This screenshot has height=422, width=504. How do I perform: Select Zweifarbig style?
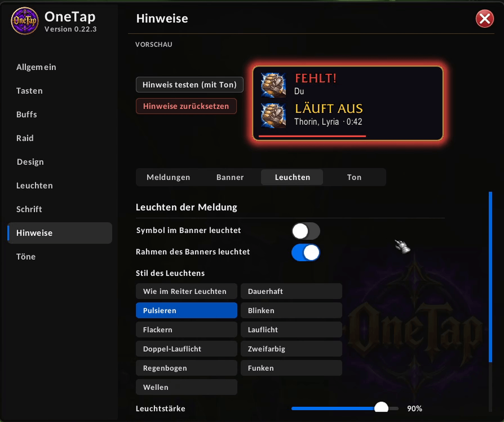pyautogui.click(x=291, y=349)
